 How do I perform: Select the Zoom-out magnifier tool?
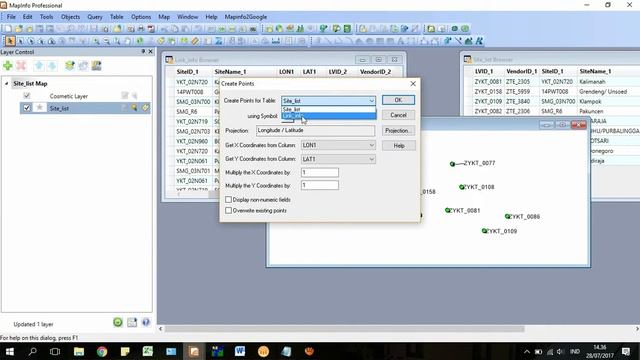[107, 41]
